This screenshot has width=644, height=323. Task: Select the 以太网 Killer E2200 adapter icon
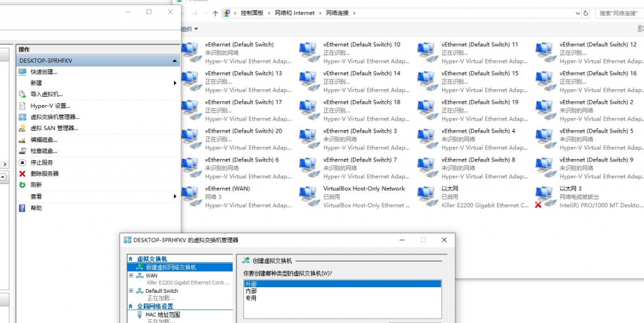point(427,196)
